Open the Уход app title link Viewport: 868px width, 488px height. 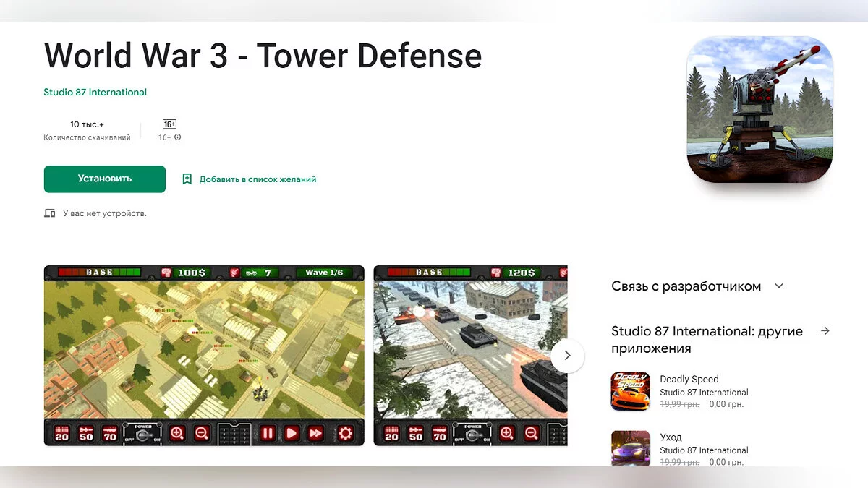coord(671,437)
